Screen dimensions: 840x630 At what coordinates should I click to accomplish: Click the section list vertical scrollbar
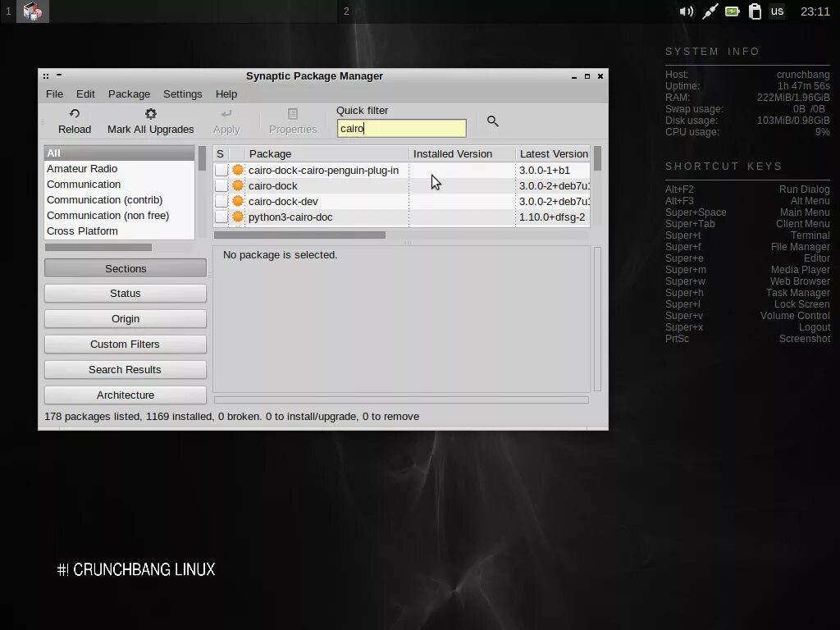[202, 158]
